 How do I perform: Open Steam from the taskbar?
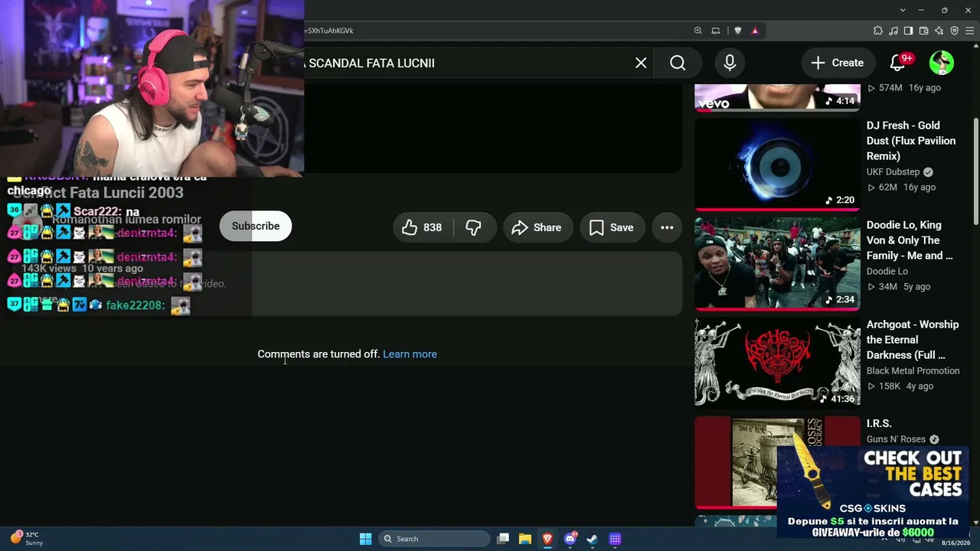(x=592, y=539)
